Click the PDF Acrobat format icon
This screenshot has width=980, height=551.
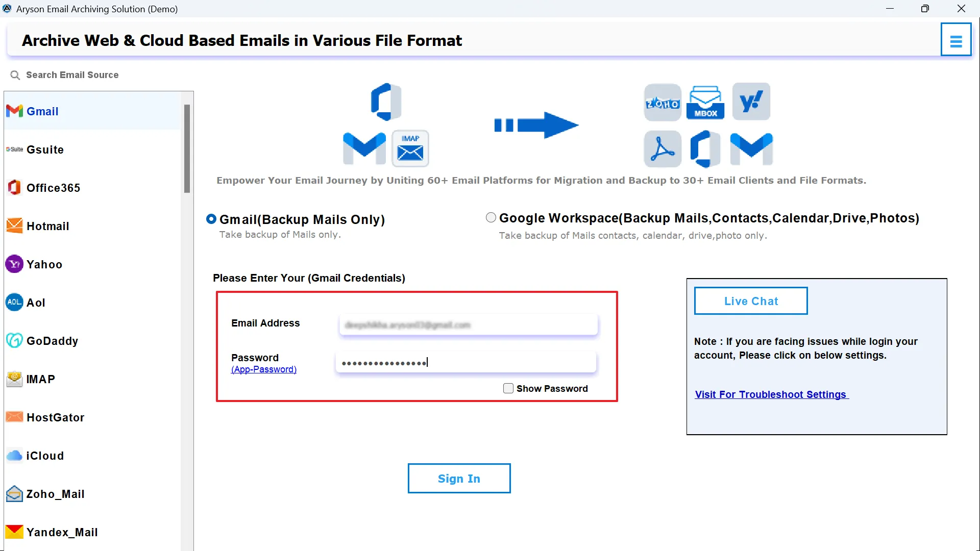point(663,149)
